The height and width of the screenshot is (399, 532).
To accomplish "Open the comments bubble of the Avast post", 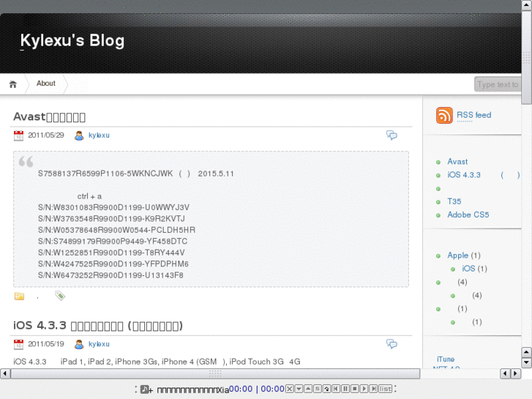I will (391, 135).
